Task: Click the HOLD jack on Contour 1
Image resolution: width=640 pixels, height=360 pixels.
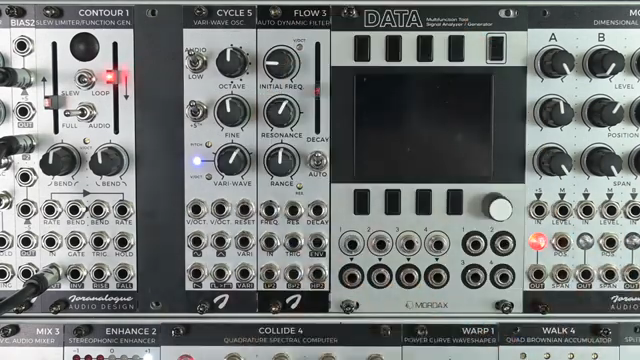Action: coord(123,242)
